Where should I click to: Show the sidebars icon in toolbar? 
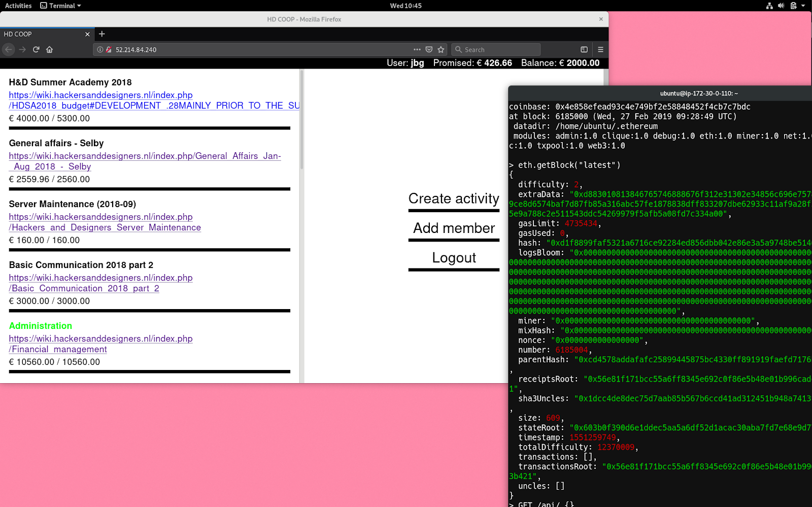click(x=584, y=49)
